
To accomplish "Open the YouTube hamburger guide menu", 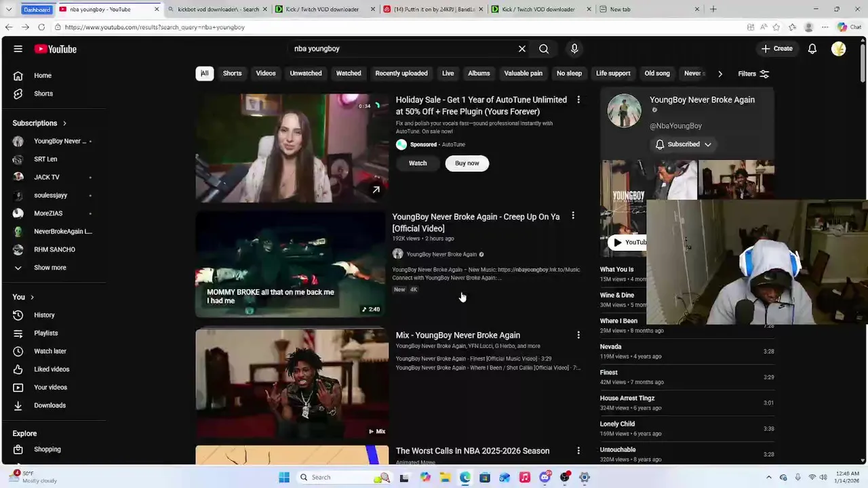I will pos(18,49).
